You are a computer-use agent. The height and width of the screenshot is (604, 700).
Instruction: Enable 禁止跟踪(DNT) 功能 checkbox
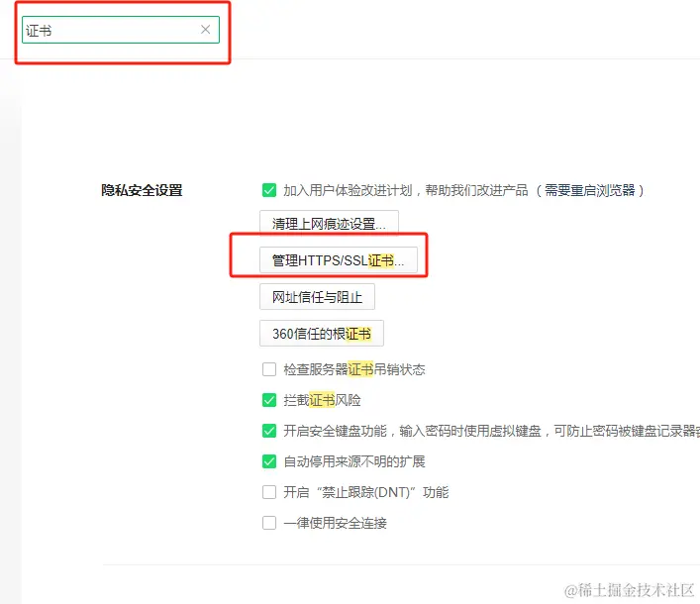pos(269,492)
